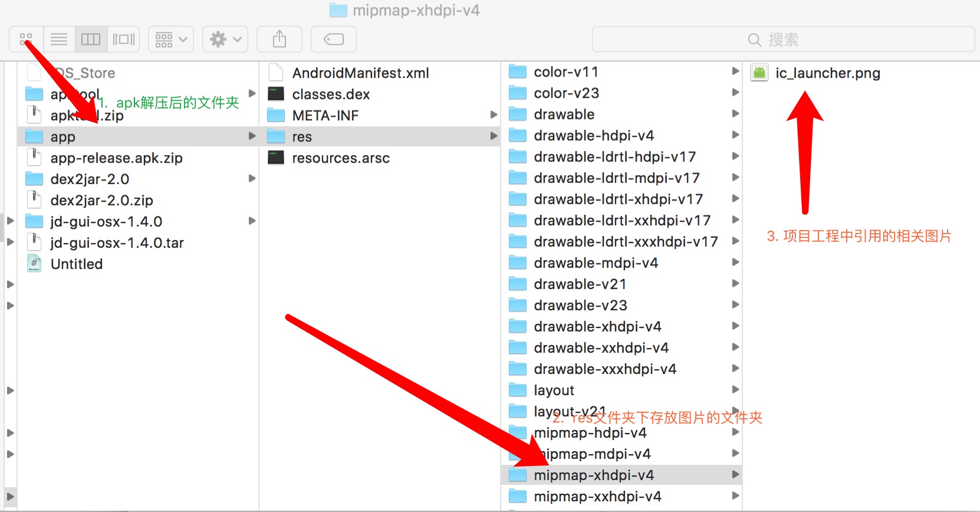This screenshot has height=512, width=980.
Task: Select the META-INF folder icon
Action: pos(276,115)
